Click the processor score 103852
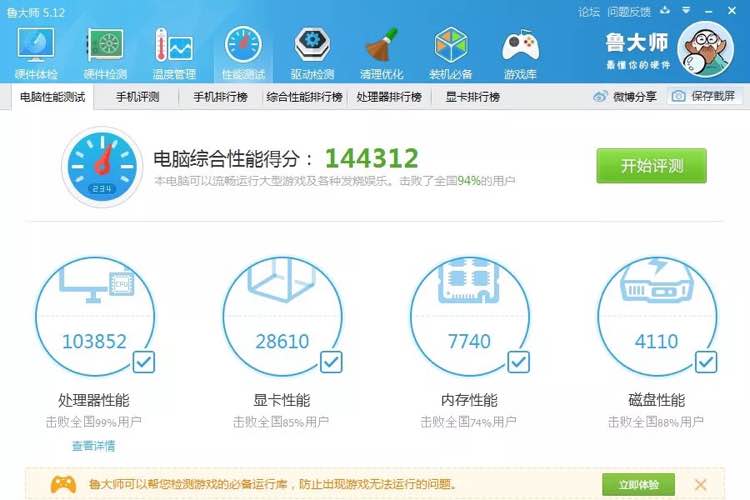 94,341
